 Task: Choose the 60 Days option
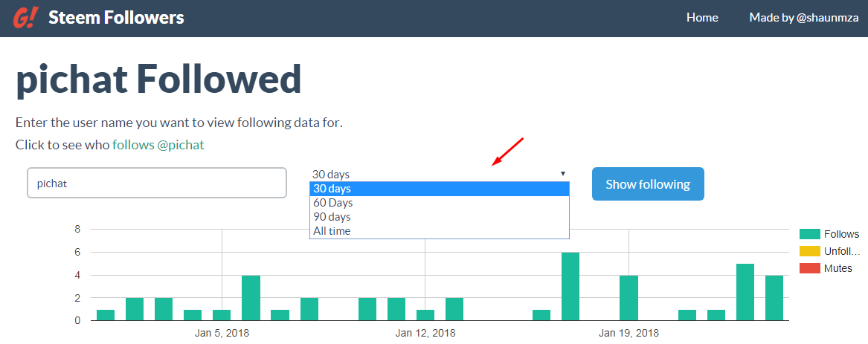click(440, 203)
